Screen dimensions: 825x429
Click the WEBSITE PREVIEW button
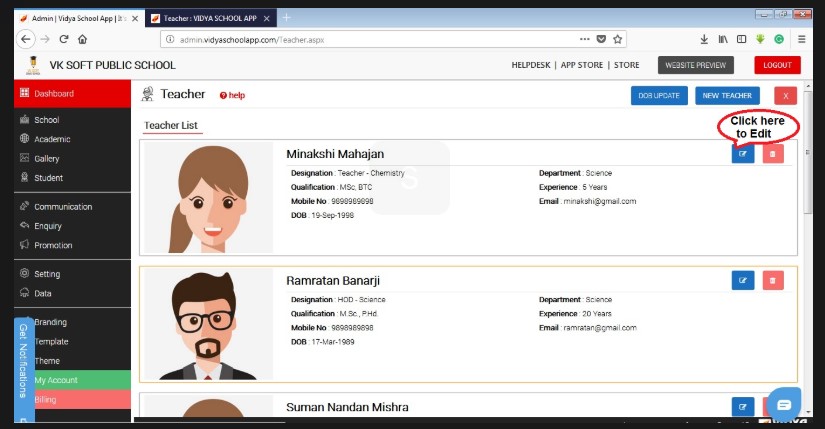(696, 65)
